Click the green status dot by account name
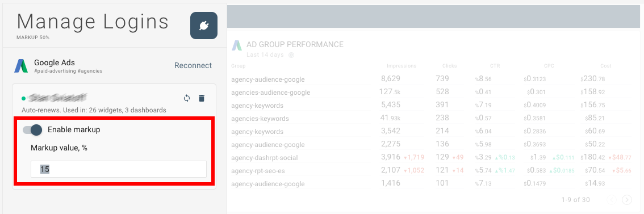644x214 pixels. (x=23, y=98)
